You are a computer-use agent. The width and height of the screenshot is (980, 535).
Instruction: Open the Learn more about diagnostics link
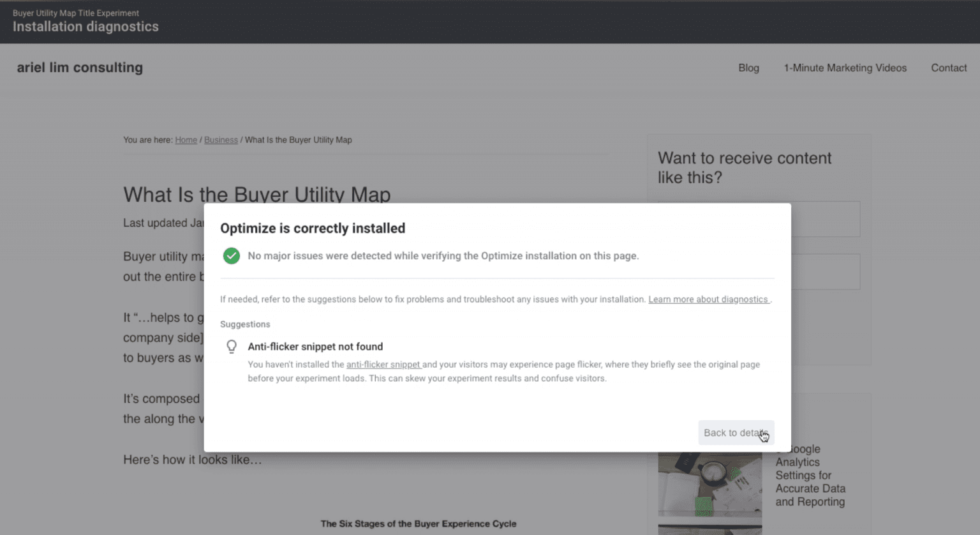point(708,299)
